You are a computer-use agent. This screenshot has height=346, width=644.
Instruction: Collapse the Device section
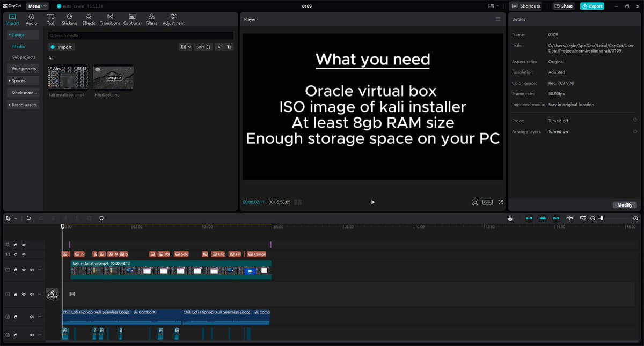click(x=23, y=35)
